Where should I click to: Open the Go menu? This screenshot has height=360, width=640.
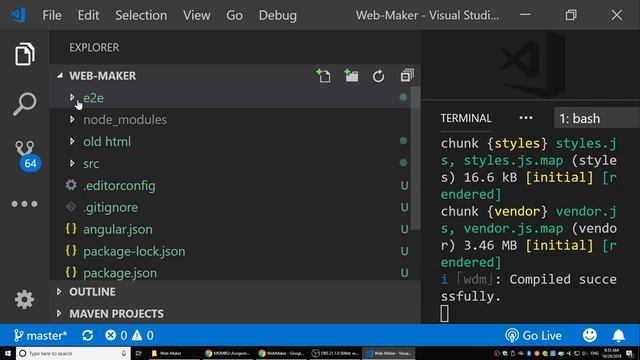coord(234,16)
